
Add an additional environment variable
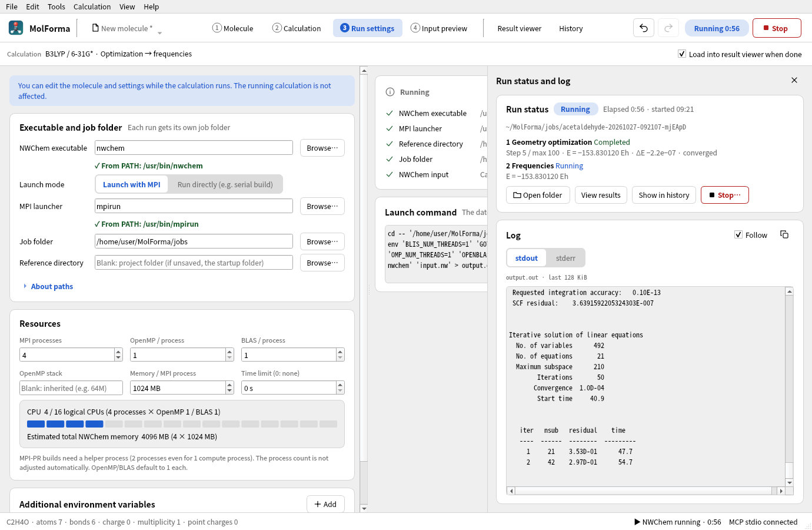coord(325,504)
